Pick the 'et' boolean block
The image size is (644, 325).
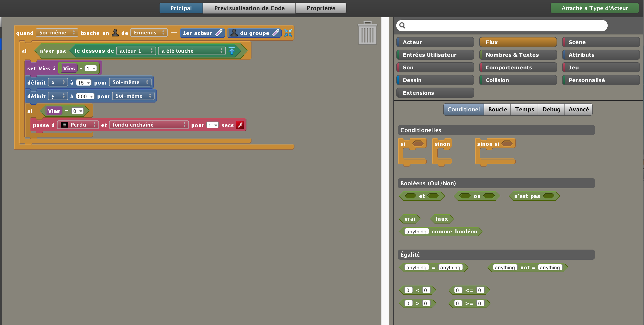click(x=422, y=196)
